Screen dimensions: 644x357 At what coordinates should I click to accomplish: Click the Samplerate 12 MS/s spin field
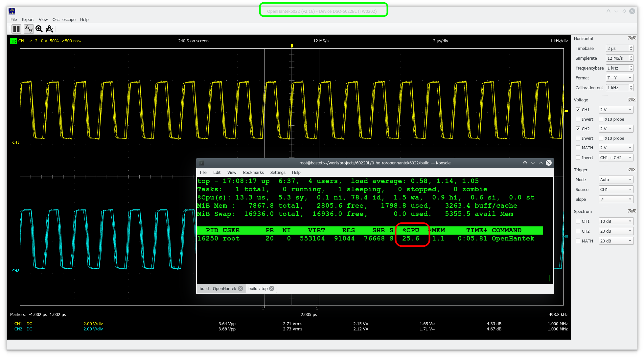tap(617, 58)
